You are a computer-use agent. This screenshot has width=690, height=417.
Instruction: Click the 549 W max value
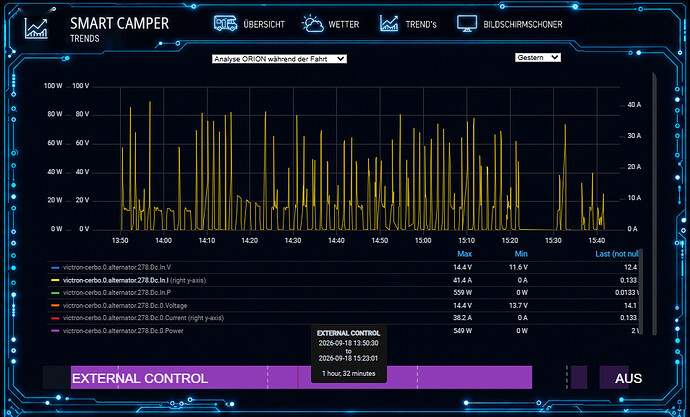click(x=462, y=331)
